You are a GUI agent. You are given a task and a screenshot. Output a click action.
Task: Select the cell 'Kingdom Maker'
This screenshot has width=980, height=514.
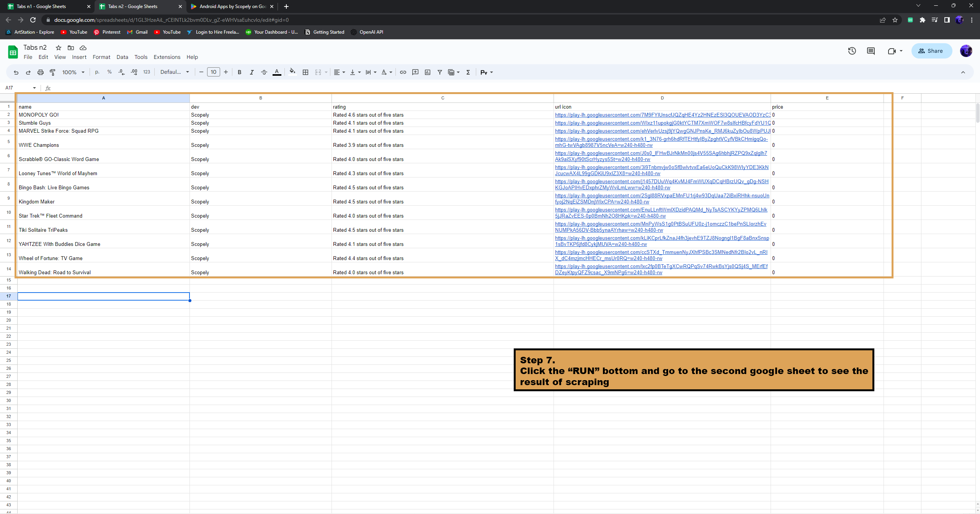(103, 198)
